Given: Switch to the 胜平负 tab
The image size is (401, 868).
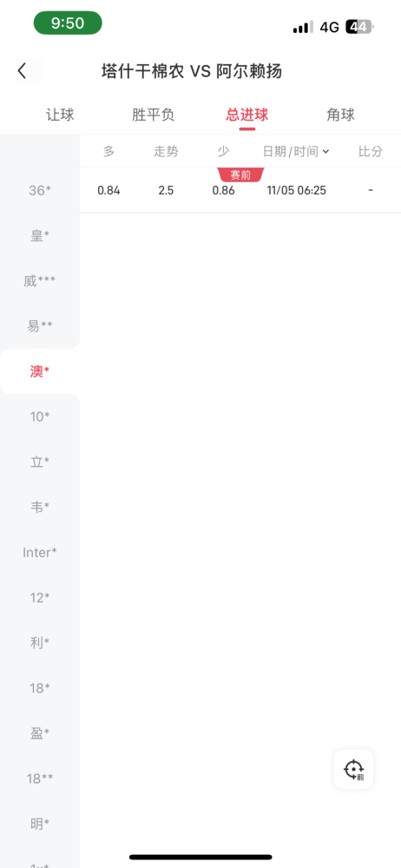Looking at the screenshot, I should coord(154,115).
